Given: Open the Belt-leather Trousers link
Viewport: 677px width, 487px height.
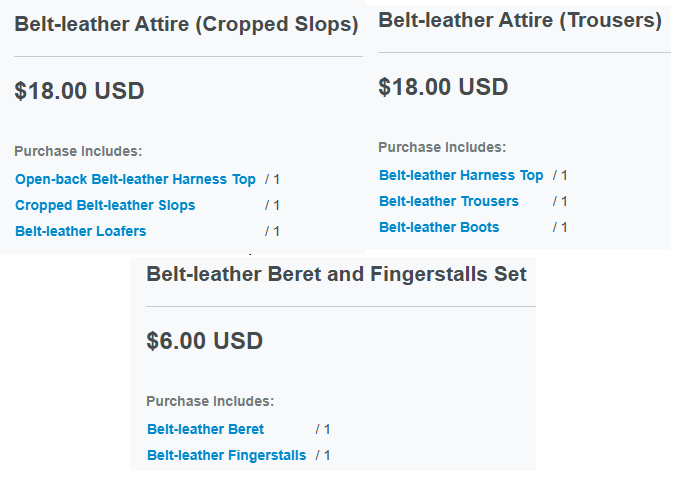Looking at the screenshot, I should click(x=449, y=201).
